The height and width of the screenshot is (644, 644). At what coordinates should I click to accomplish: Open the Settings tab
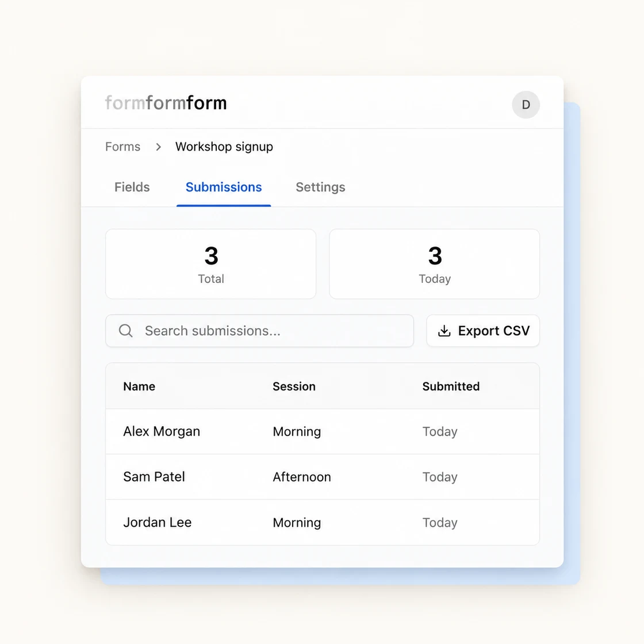click(320, 187)
